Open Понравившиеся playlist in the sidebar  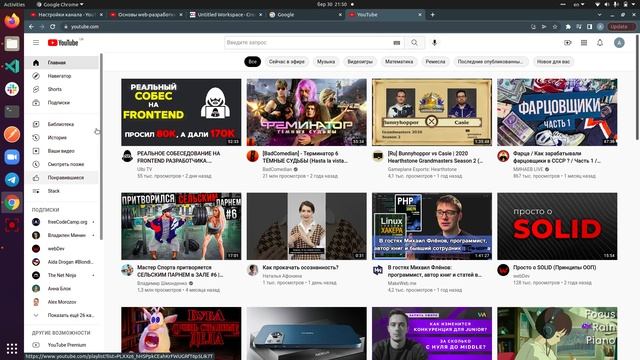point(61,178)
